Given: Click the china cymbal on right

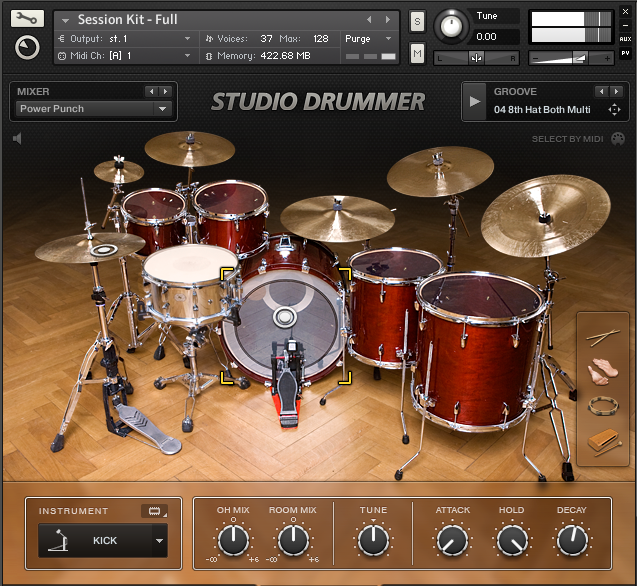Looking at the screenshot, I should (546, 216).
